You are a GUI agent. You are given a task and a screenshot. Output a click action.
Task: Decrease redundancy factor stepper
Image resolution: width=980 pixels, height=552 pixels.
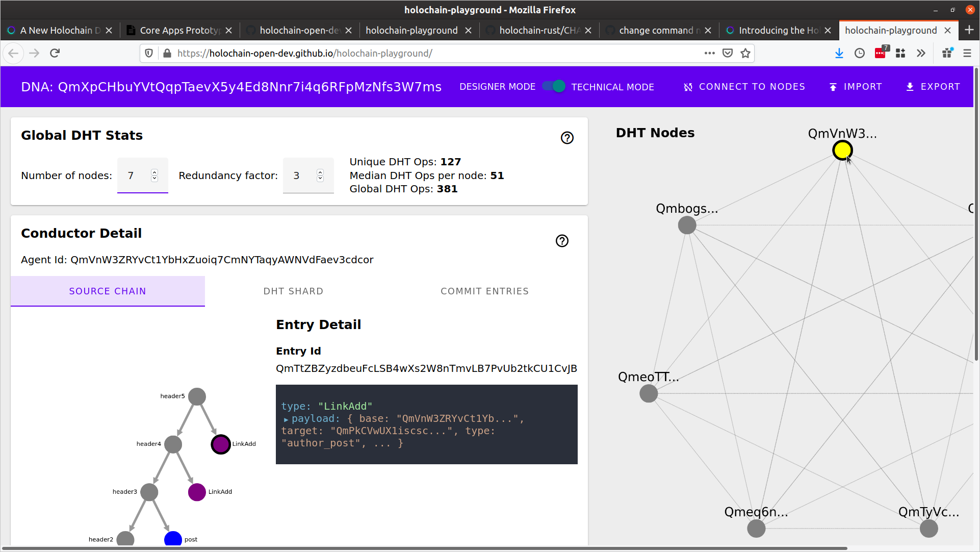click(320, 179)
